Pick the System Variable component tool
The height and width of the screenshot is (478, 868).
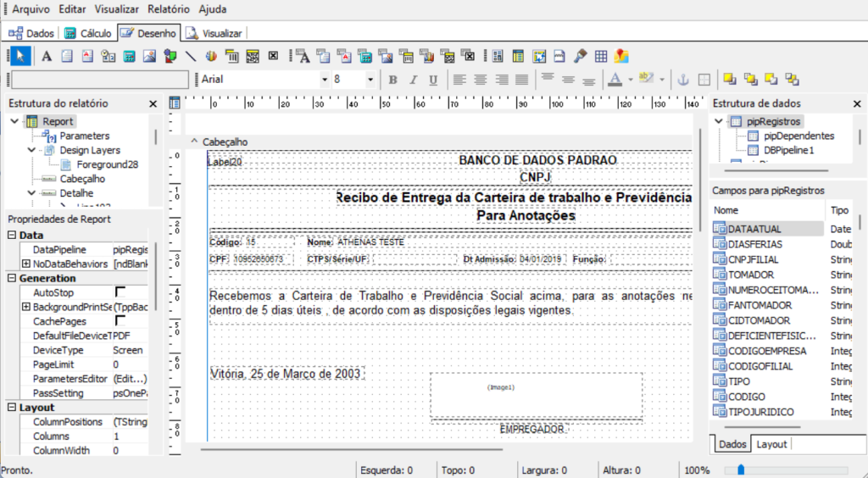[108, 56]
